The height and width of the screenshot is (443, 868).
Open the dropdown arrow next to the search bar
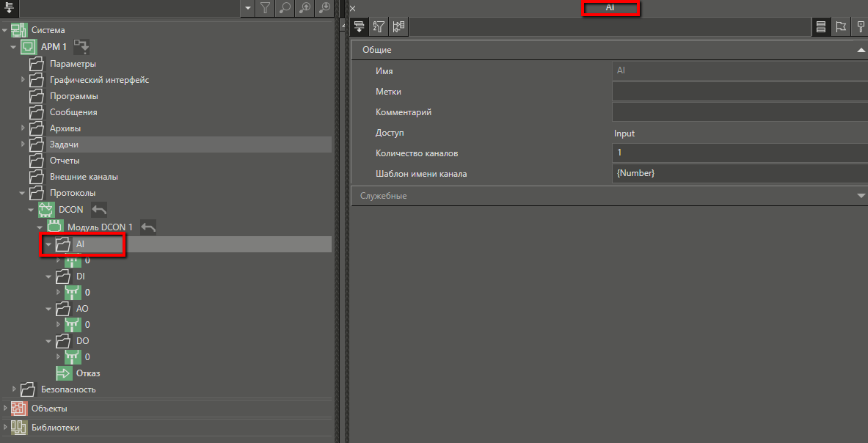pyautogui.click(x=247, y=9)
